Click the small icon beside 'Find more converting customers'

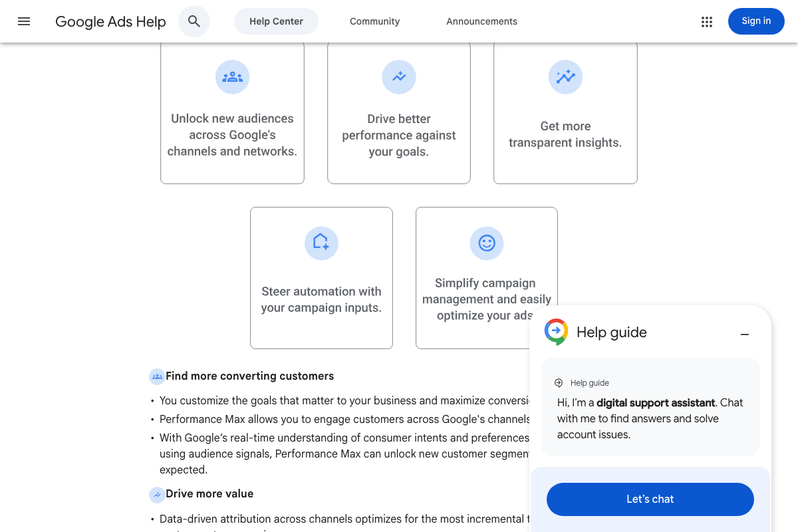coord(157,376)
